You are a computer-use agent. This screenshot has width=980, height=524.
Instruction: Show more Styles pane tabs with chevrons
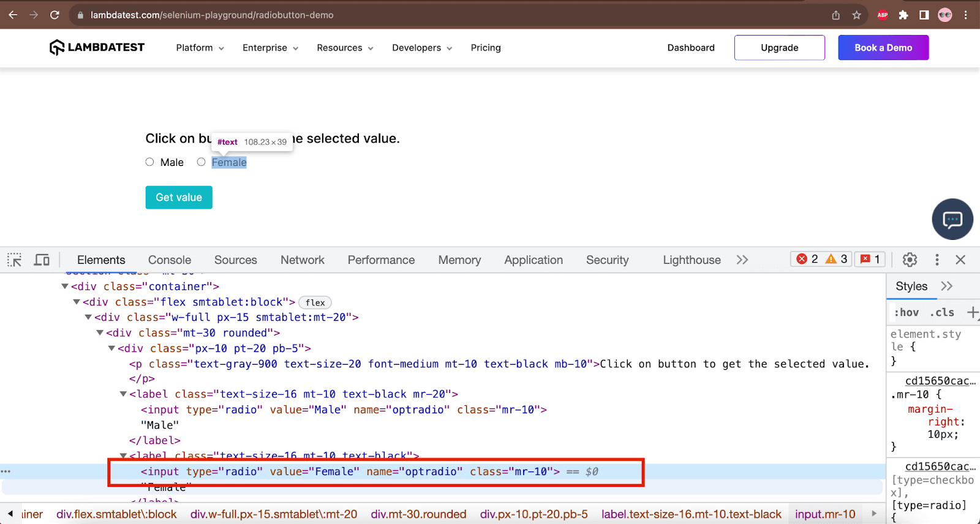pos(947,286)
